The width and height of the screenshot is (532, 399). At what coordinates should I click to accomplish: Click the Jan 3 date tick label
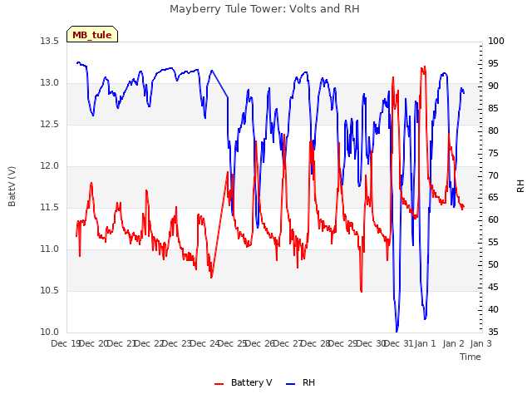point(480,343)
